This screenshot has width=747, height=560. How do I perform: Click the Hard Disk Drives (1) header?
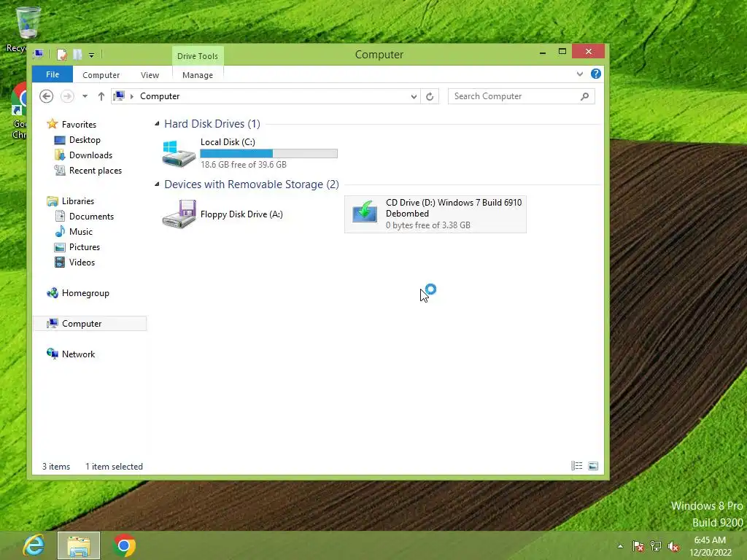coord(212,124)
